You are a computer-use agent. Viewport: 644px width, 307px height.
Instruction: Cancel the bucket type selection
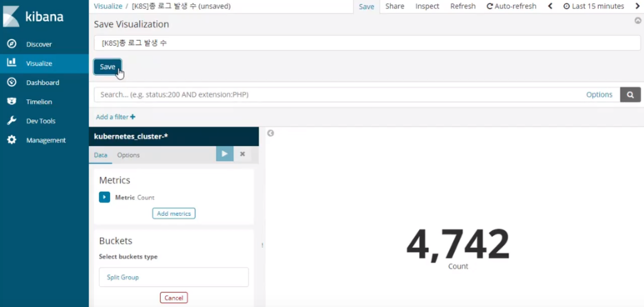tap(174, 298)
